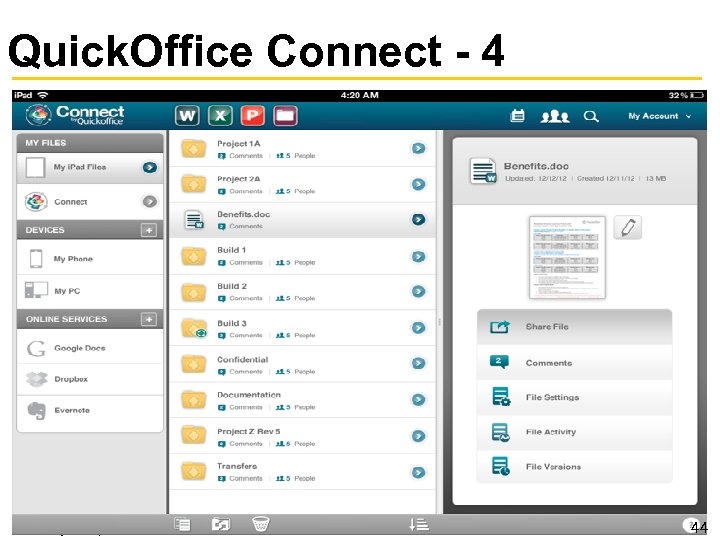Screen dimensions: 720x540
Task: View Comments on Benefits.doc row
Action: (x=240, y=226)
